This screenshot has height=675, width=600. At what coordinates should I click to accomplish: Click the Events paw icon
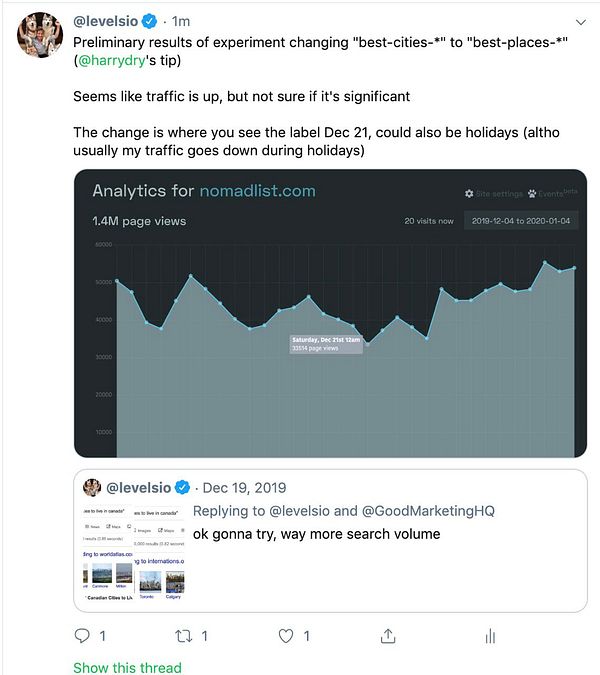pos(532,193)
